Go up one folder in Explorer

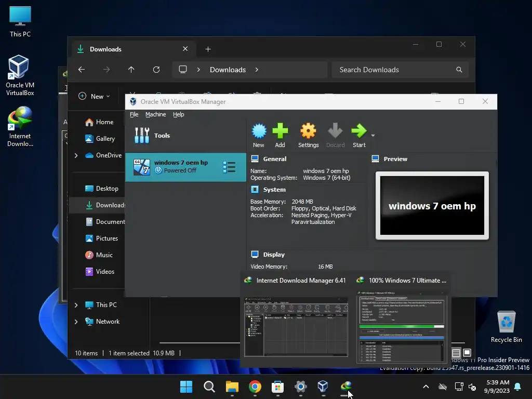[131, 70]
